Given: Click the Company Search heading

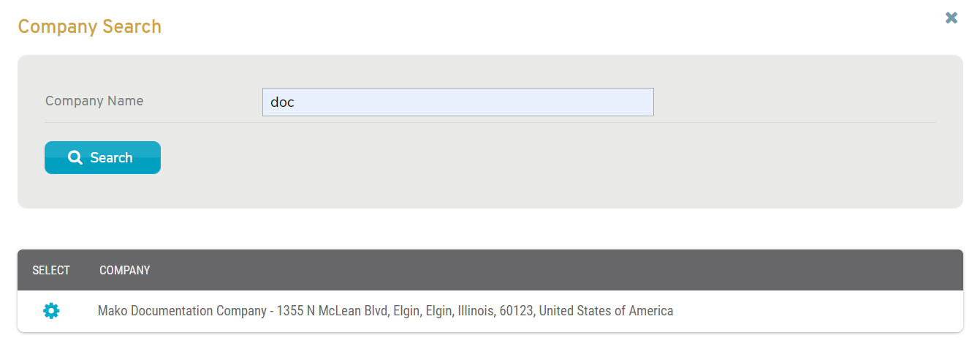Looking at the screenshot, I should tap(89, 27).
